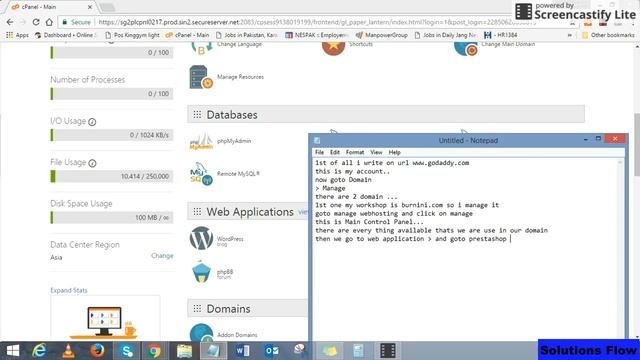The width and height of the screenshot is (640, 360).
Task: Open ManpowerGroup bookmark
Action: coord(382,35)
